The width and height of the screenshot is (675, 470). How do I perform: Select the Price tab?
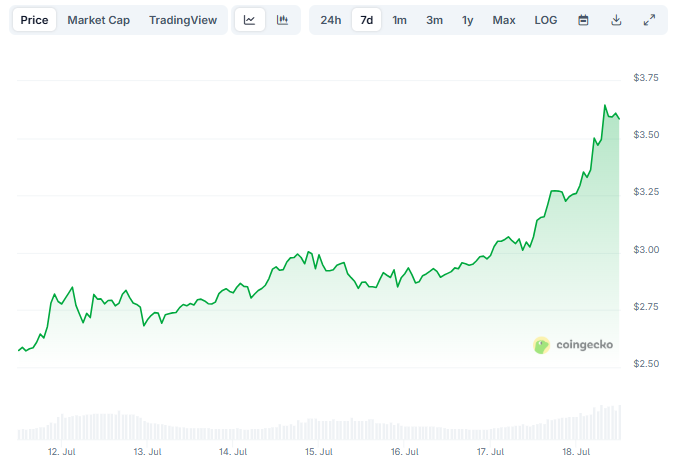coord(34,20)
